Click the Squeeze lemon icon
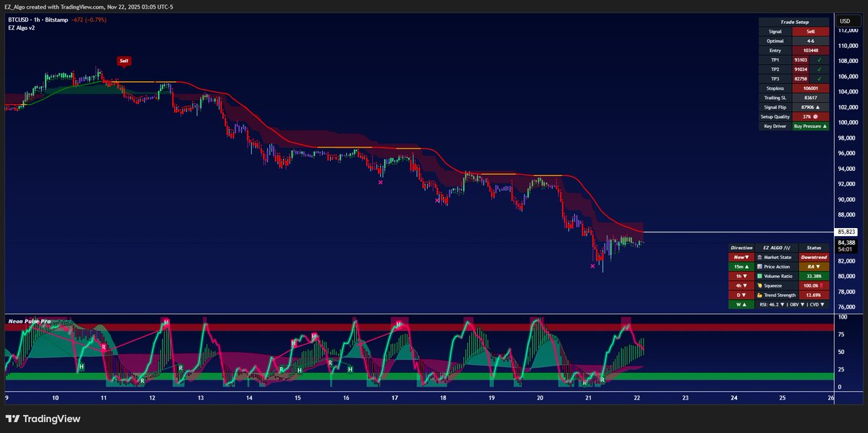Screen dimensions: 868x433 click(x=759, y=285)
